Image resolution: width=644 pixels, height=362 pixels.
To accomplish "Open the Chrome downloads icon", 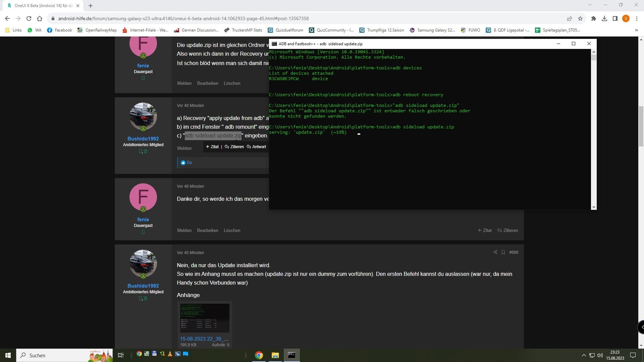I will (x=604, y=18).
